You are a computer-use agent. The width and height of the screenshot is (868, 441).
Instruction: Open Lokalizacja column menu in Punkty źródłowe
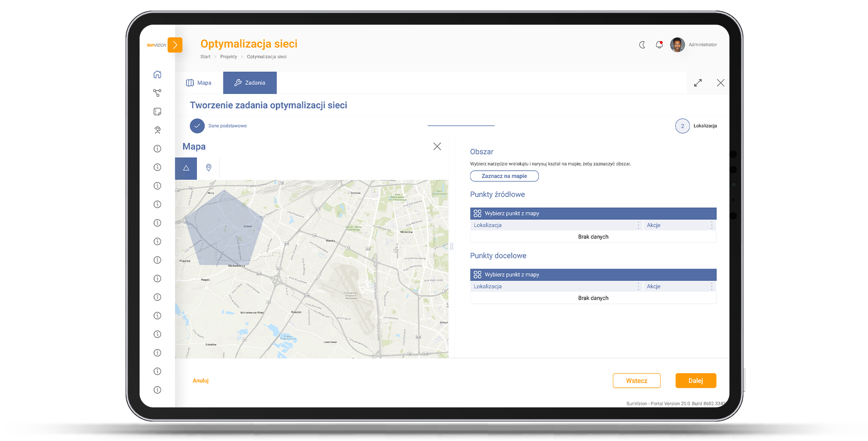[x=638, y=225]
